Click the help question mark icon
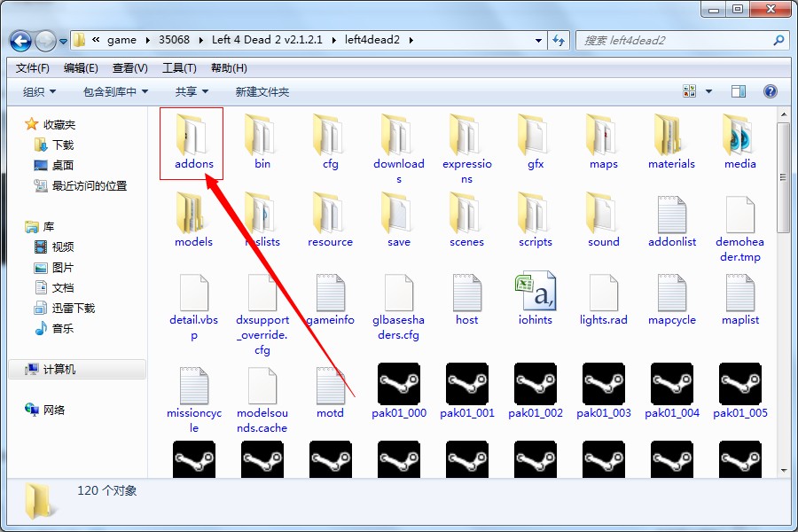 tap(770, 91)
